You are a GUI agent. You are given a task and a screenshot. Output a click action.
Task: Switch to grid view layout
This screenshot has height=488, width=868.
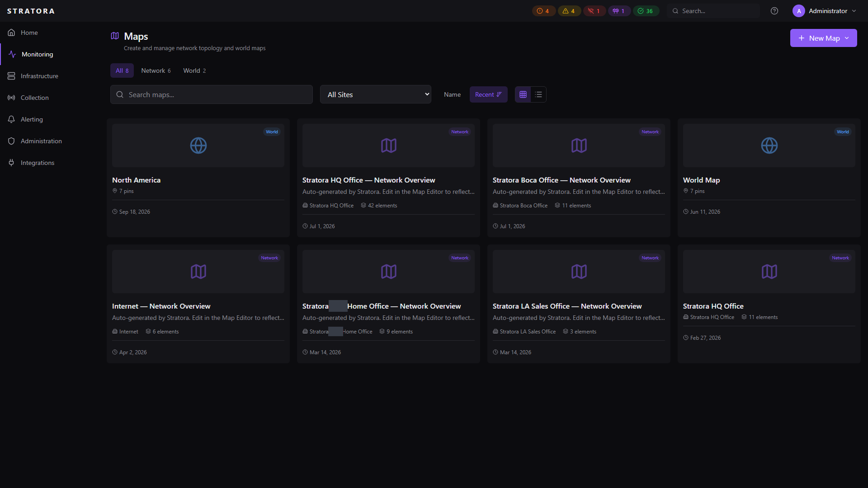click(523, 94)
